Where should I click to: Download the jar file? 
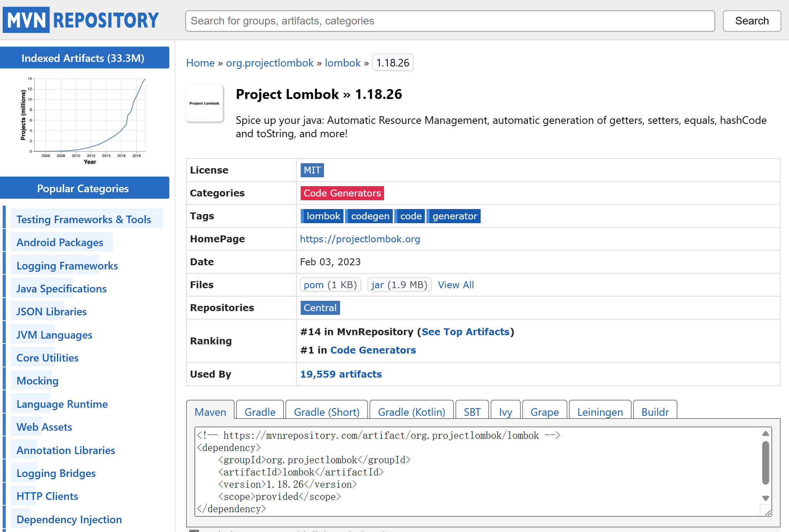click(399, 285)
